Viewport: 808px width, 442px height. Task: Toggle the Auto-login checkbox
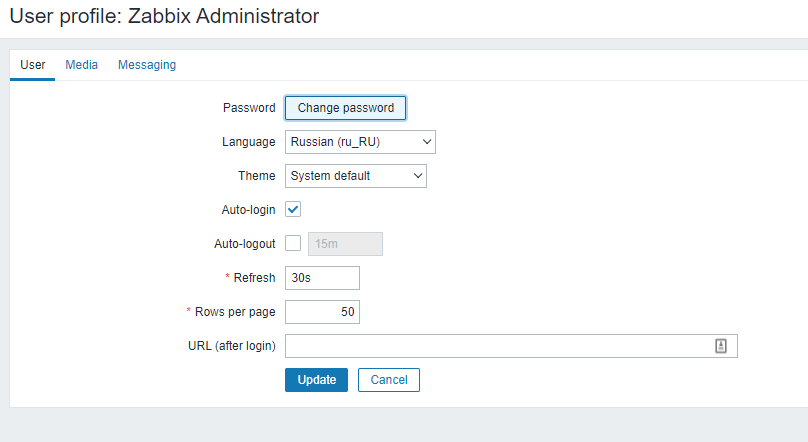(x=293, y=210)
